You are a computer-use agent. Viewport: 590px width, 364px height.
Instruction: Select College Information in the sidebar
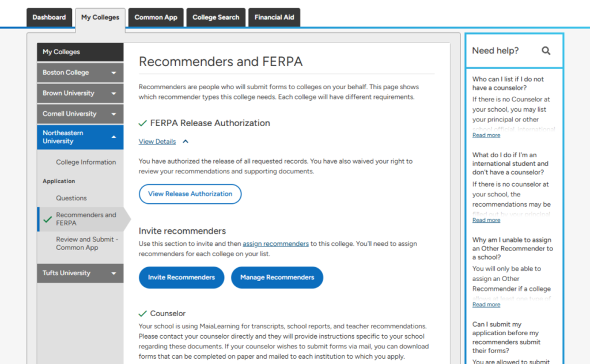pos(86,162)
